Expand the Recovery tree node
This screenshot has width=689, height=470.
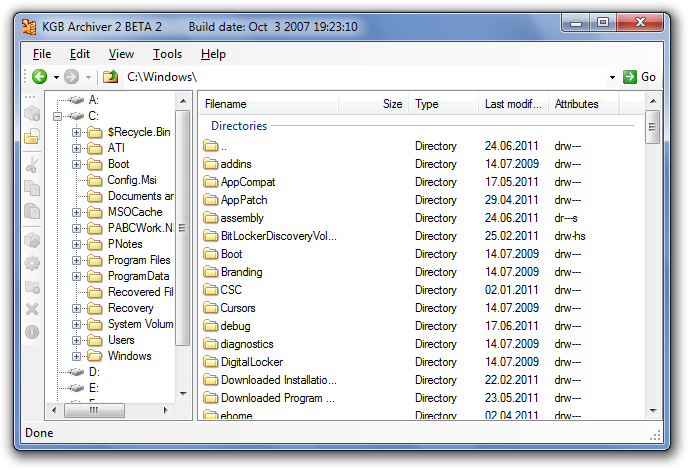(x=76, y=308)
